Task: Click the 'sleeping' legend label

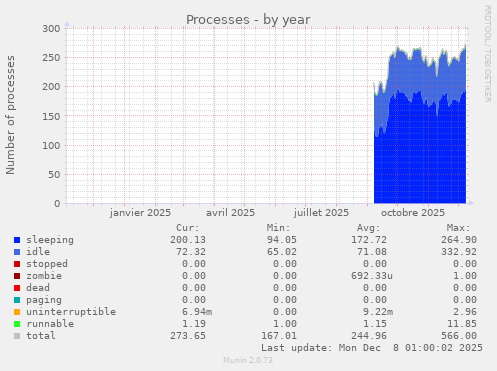Action: pos(50,240)
